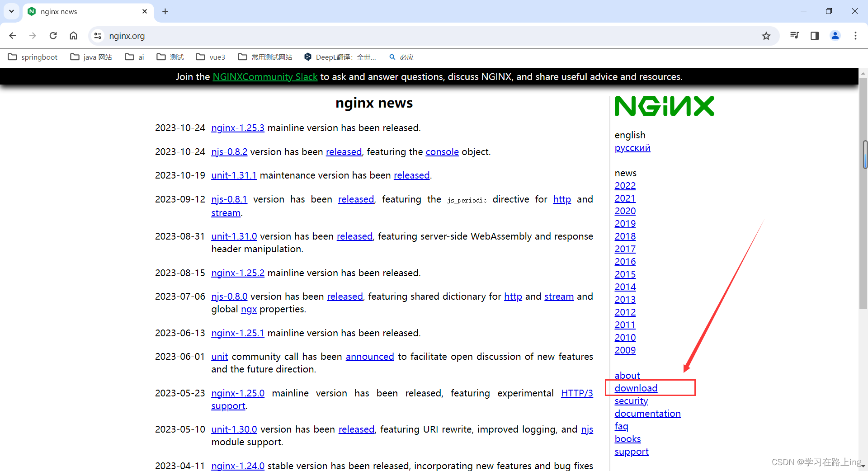Open the browser side panel
Viewport: 868px width, 471px height.
815,36
